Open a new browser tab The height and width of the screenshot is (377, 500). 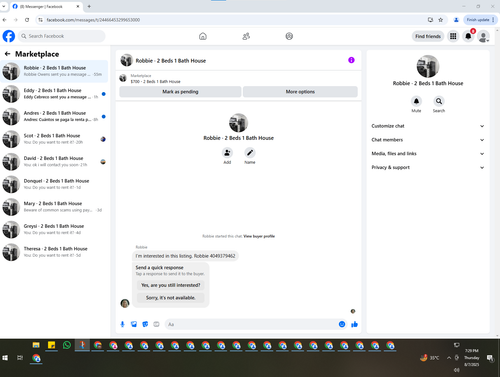click(89, 6)
